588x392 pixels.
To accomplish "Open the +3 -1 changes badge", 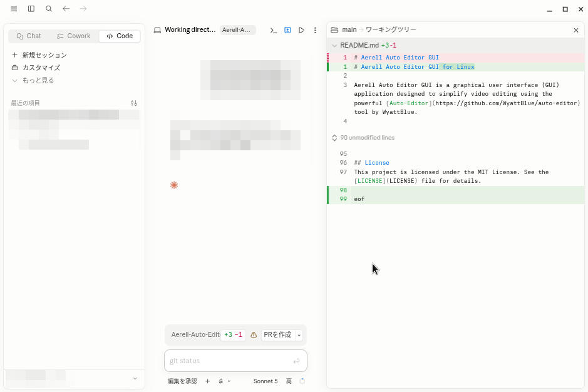I will (x=233, y=334).
